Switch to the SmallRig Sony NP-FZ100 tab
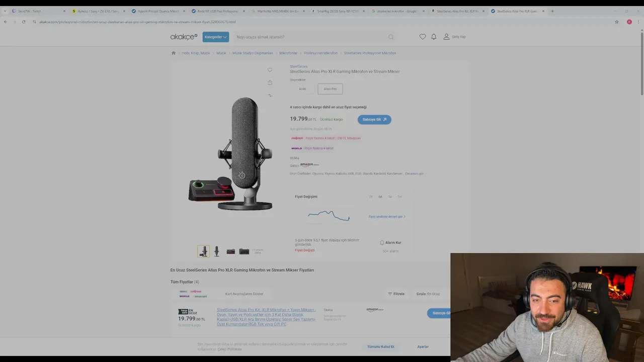The width and height of the screenshot is (644, 362). tap(338, 11)
